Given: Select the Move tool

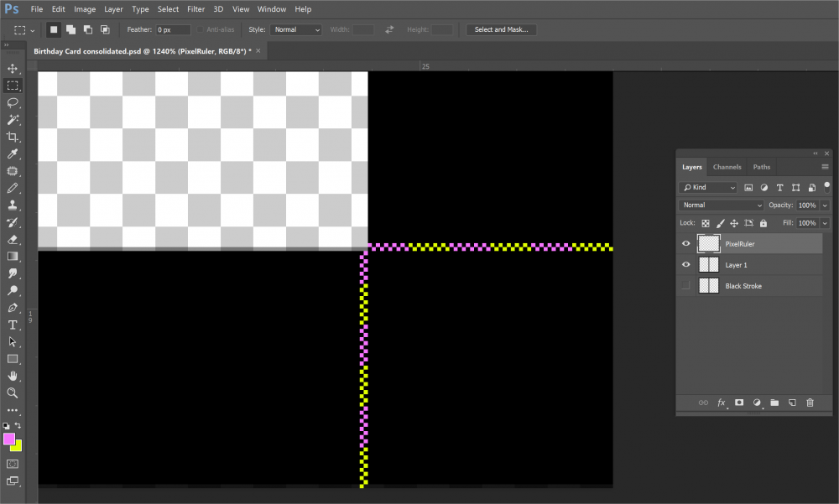Looking at the screenshot, I should (13, 68).
